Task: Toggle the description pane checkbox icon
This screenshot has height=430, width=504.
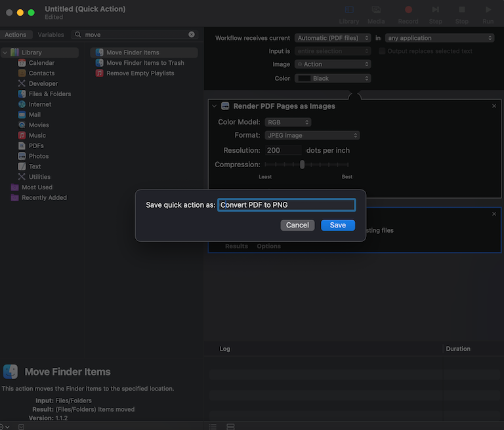Action: [21, 427]
